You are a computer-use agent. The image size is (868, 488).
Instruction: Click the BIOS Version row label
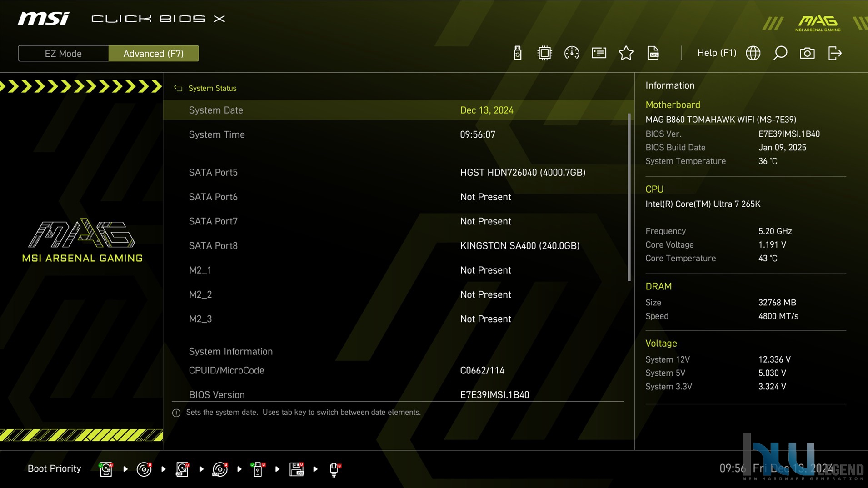[217, 395]
